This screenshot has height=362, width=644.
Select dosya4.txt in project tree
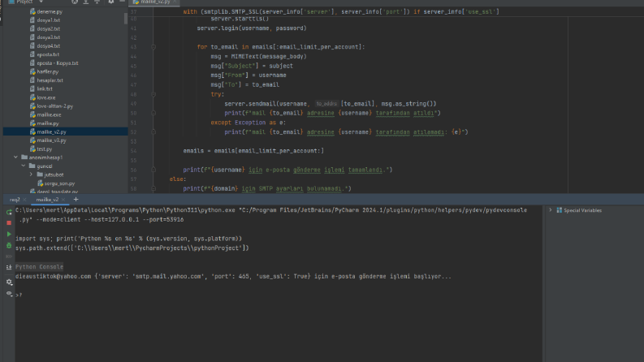click(49, 46)
